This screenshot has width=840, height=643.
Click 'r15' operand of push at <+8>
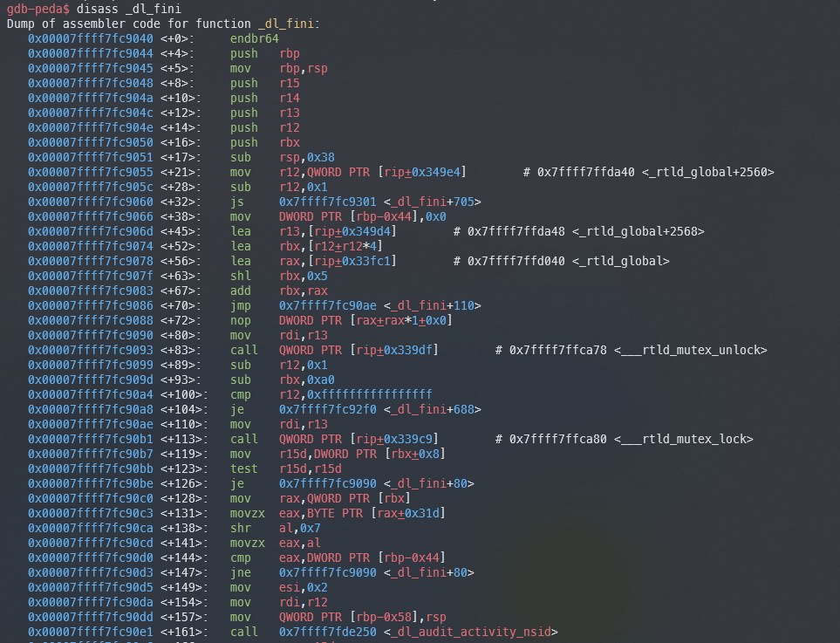point(290,83)
